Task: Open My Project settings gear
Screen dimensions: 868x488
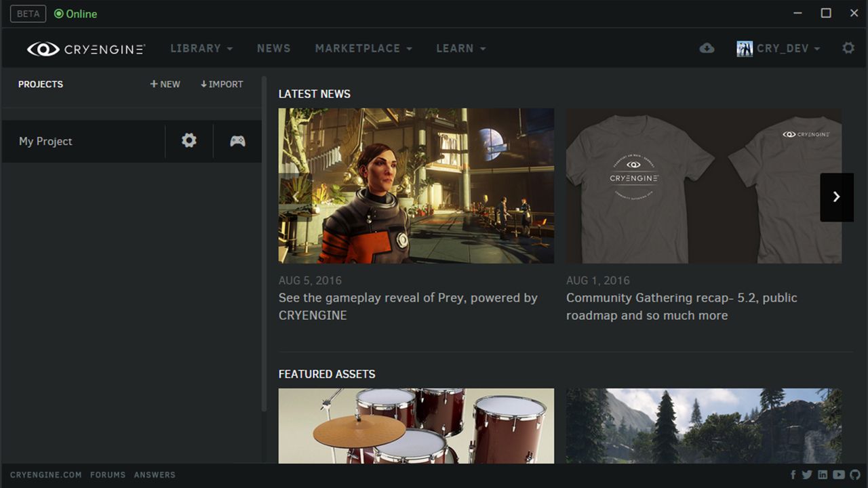Action: click(x=189, y=141)
